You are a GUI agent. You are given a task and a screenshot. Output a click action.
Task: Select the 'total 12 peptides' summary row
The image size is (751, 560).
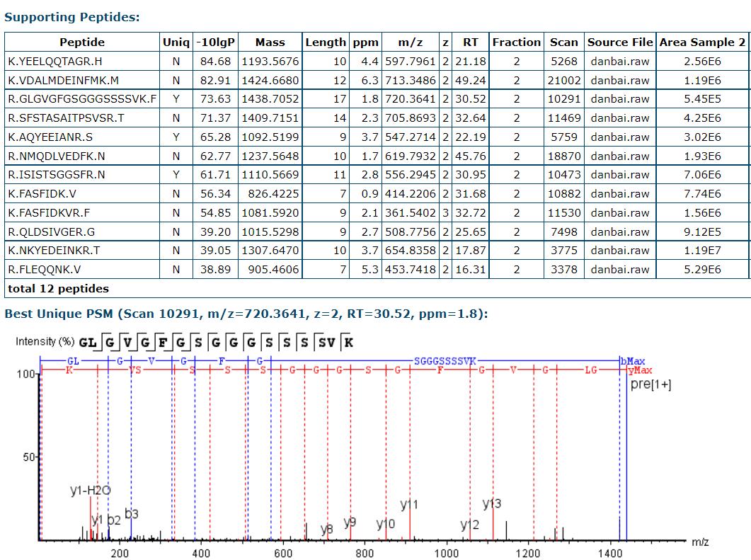click(58, 288)
